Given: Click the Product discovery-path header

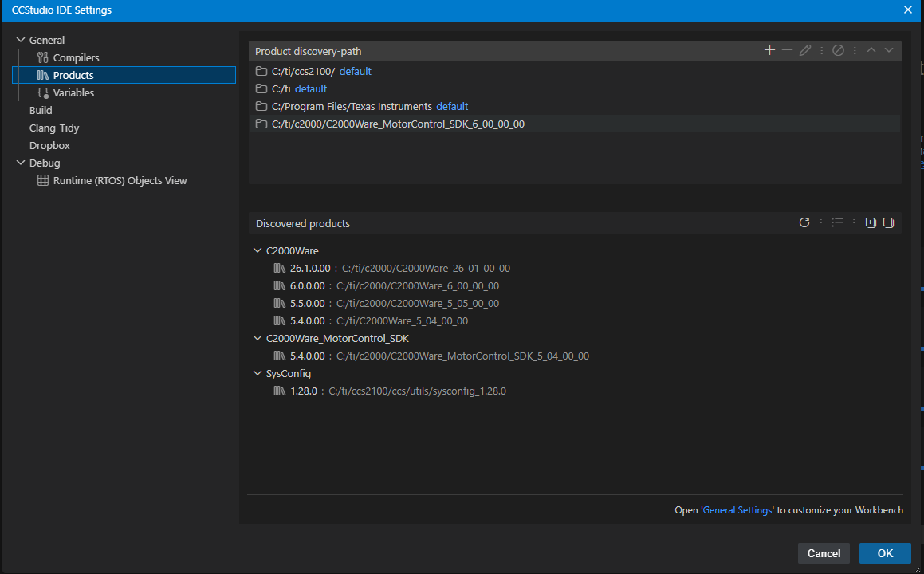Looking at the screenshot, I should point(309,51).
